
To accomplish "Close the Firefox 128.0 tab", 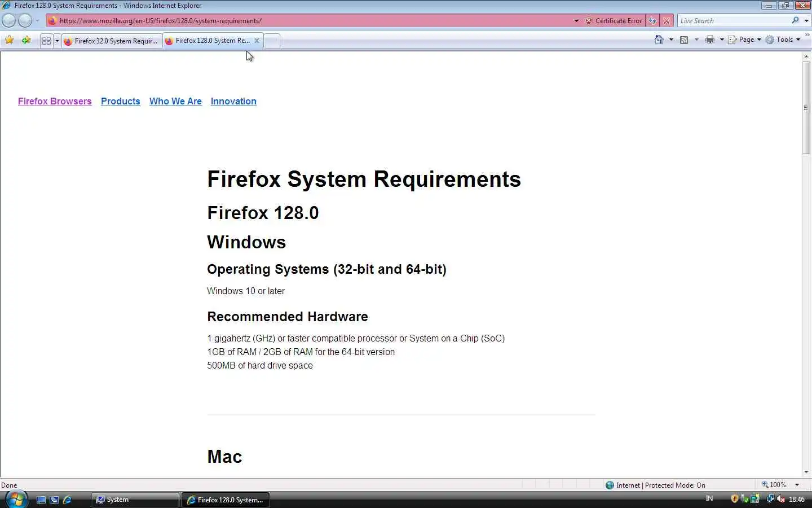I will pos(257,41).
